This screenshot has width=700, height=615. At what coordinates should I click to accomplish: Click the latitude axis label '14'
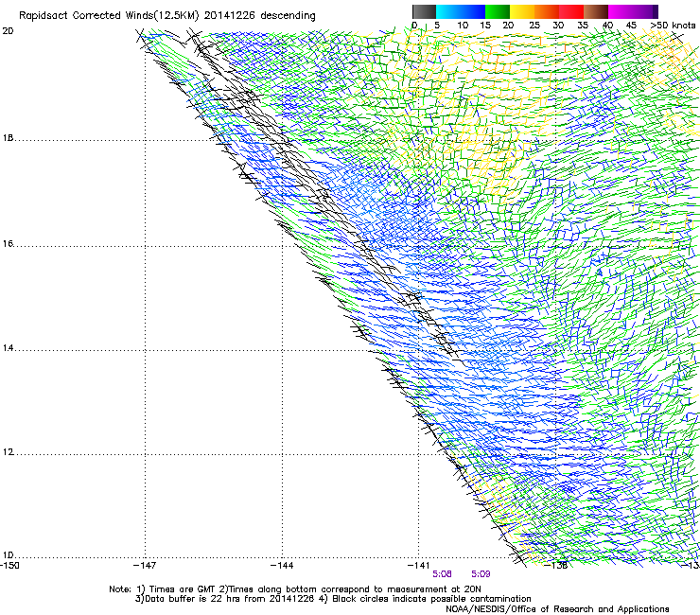(8, 348)
